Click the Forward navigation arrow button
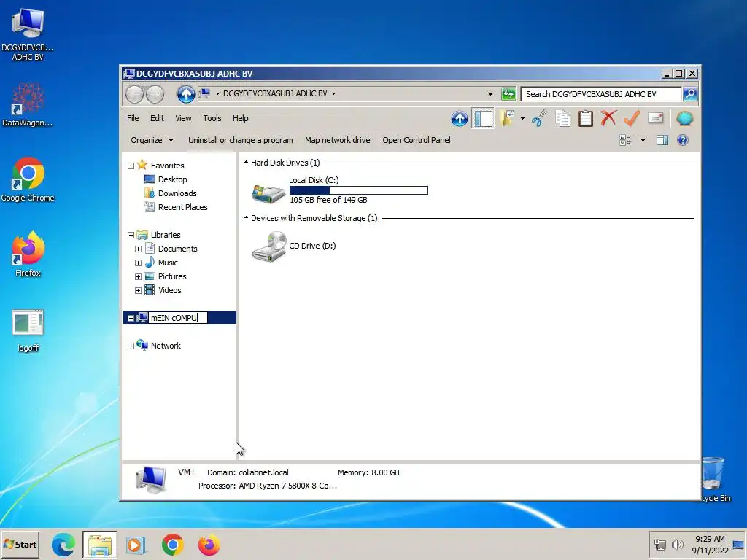 pos(155,94)
